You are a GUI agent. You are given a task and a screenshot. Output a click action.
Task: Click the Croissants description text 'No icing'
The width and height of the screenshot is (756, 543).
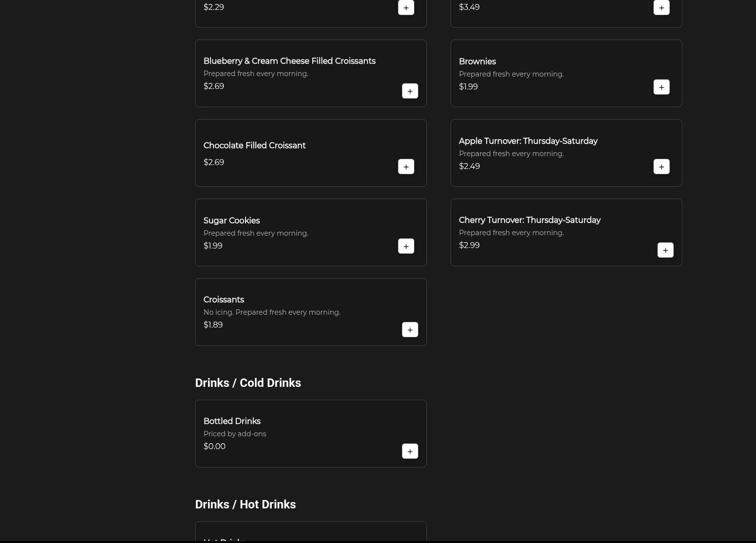271,312
